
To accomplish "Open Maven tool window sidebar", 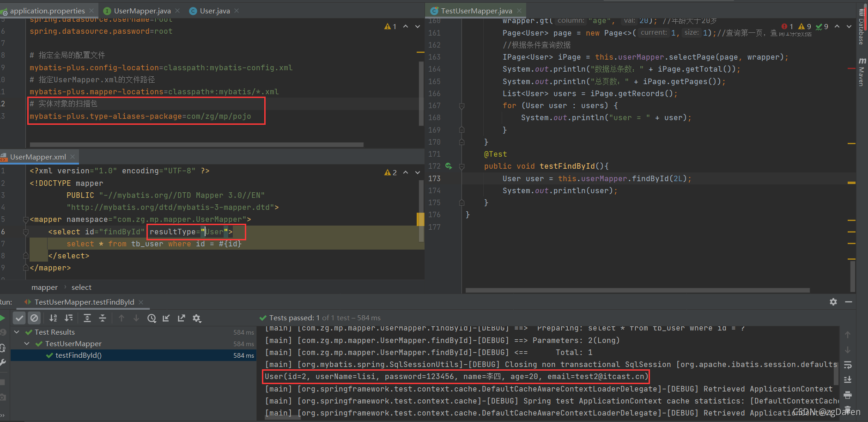I will pyautogui.click(x=862, y=72).
